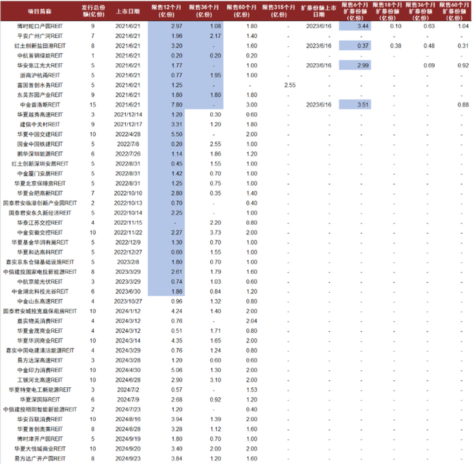Select the 中金普洛斯REIT row name

click(x=39, y=105)
